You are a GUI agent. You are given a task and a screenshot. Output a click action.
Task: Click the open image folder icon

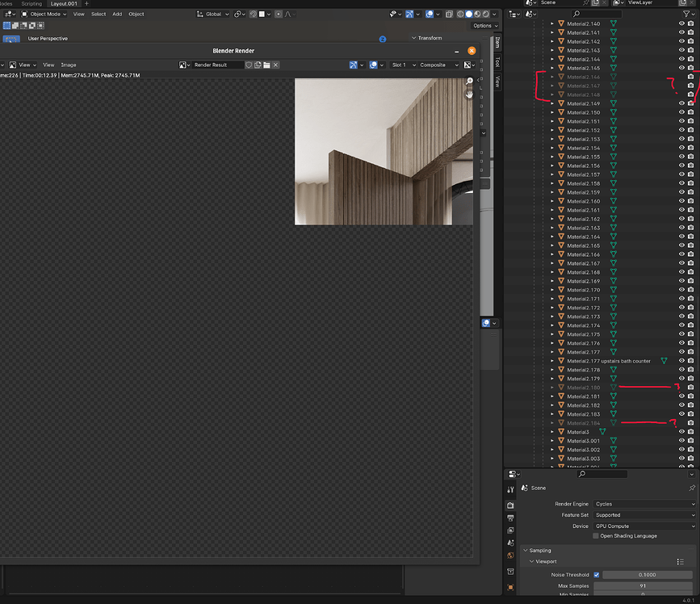coord(266,65)
